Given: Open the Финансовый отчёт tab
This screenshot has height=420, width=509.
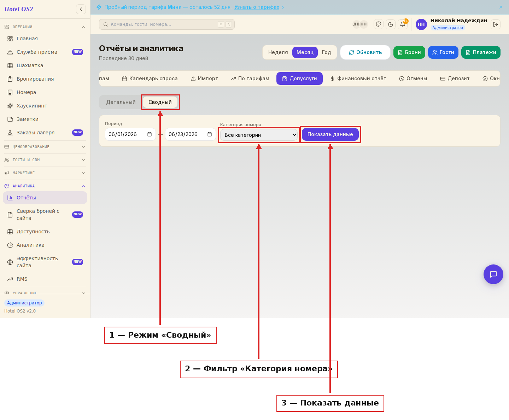Looking at the screenshot, I should (x=358, y=78).
